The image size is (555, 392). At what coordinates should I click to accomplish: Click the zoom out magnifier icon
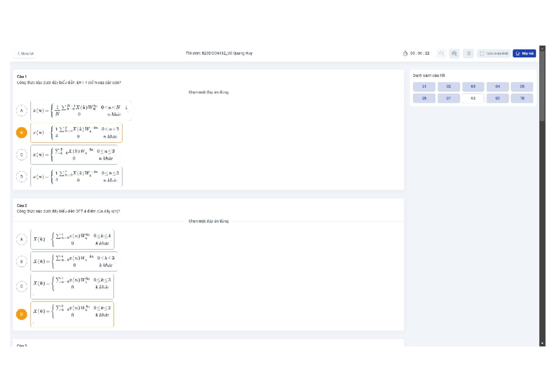click(441, 54)
